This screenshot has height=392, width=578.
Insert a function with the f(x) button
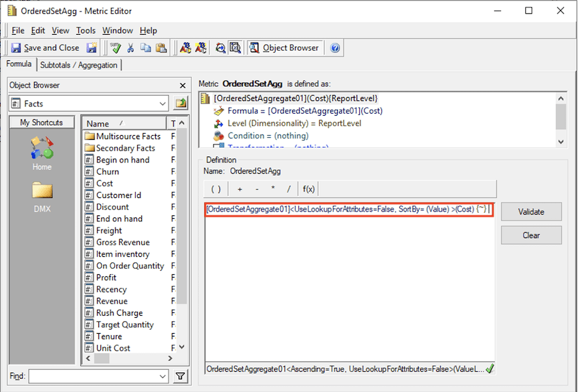(x=308, y=189)
